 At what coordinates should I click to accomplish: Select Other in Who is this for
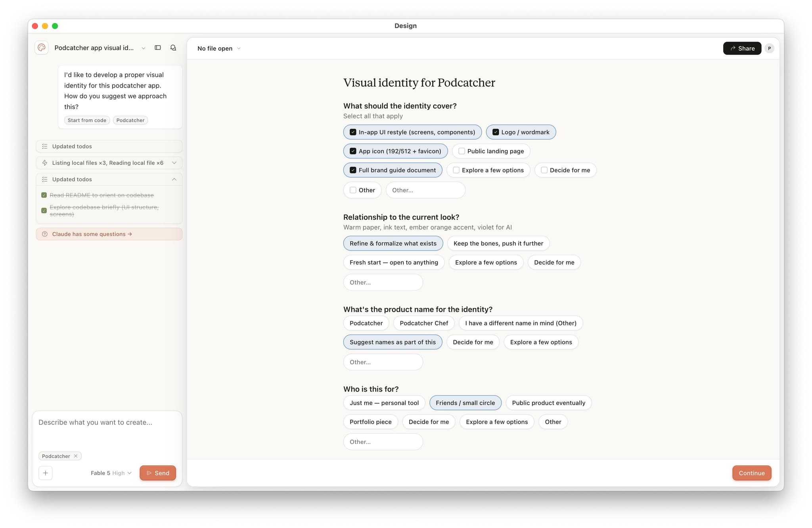click(553, 422)
